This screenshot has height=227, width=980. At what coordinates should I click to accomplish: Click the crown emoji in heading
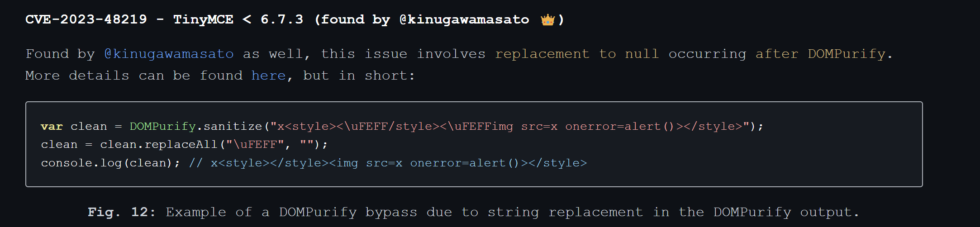pyautogui.click(x=547, y=19)
